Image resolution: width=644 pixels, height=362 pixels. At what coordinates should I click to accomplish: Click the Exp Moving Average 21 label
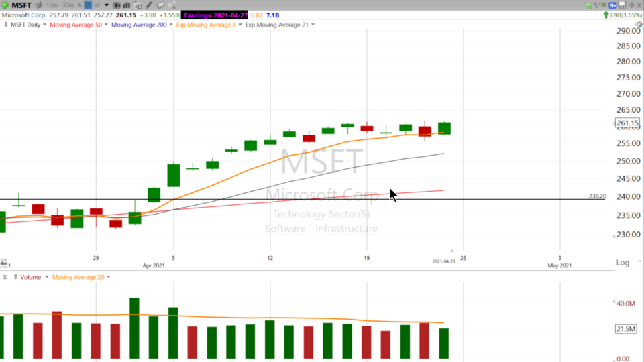pyautogui.click(x=277, y=25)
